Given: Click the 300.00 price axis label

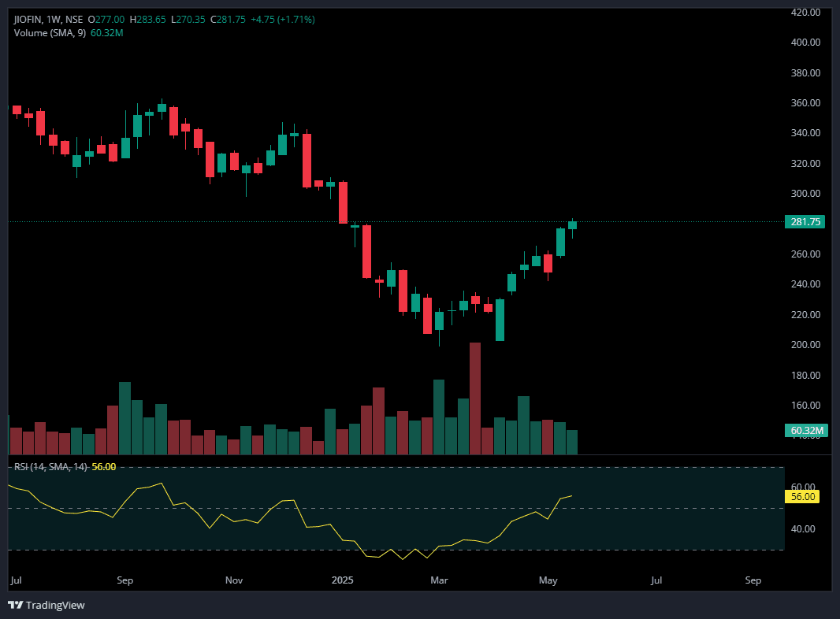Looking at the screenshot, I should 805,193.
